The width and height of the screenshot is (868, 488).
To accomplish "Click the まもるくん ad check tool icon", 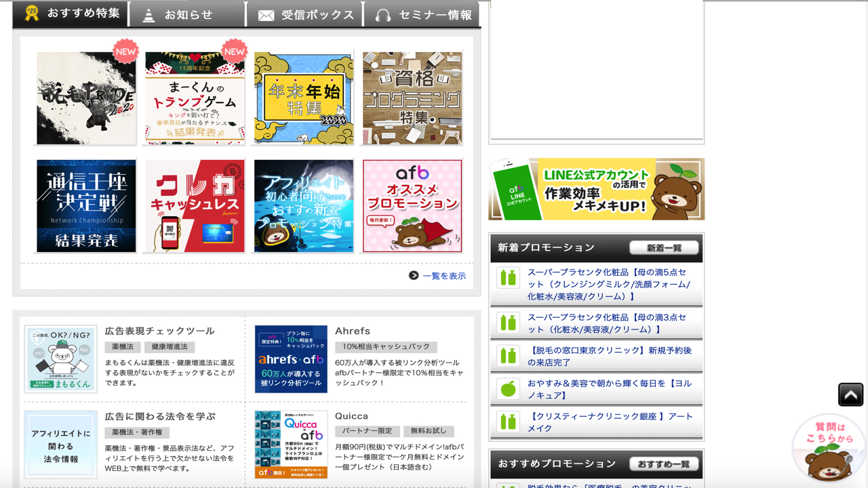I will pyautogui.click(x=61, y=359).
